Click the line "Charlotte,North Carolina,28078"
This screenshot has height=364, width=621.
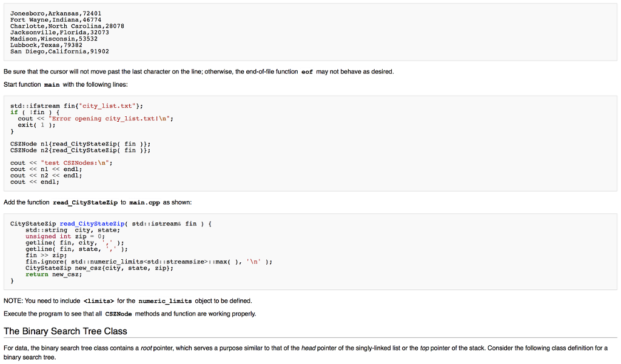(67, 26)
